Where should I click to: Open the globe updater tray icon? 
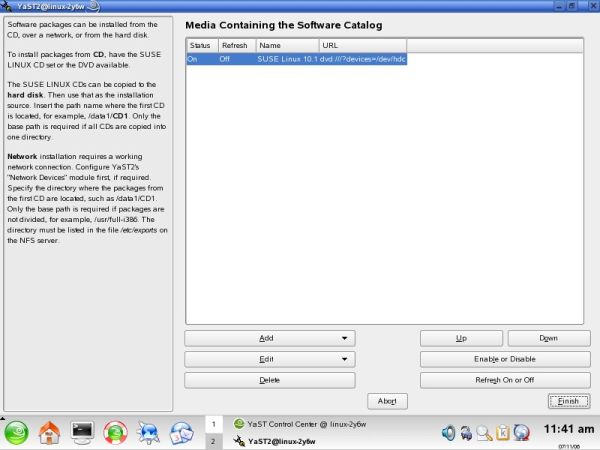pyautogui.click(x=521, y=433)
